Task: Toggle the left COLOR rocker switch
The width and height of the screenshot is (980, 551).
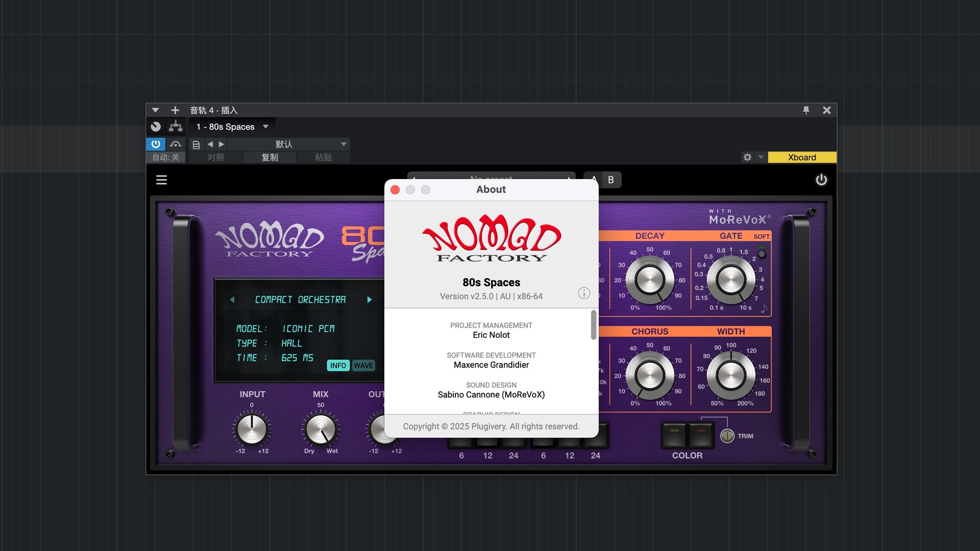Action: (674, 435)
